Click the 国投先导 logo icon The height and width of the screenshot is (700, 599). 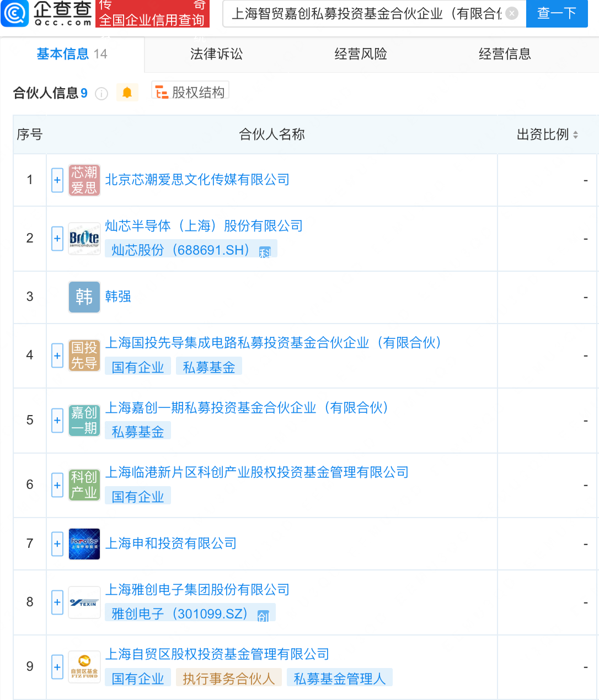[x=84, y=356]
